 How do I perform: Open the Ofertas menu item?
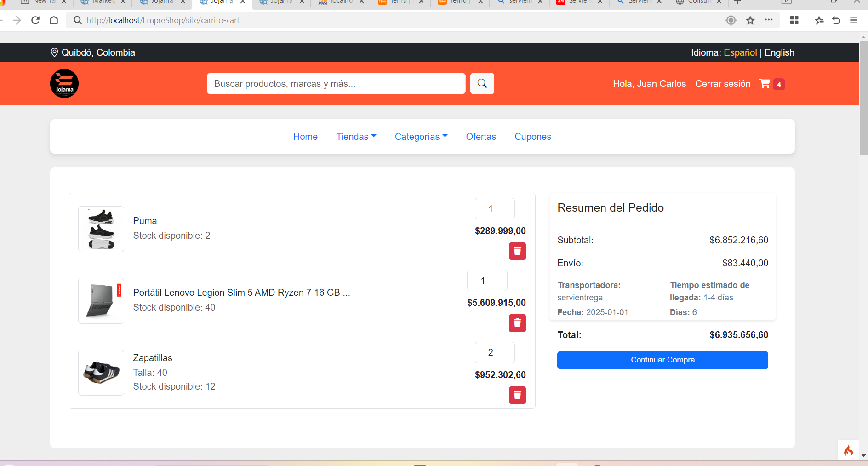(x=481, y=137)
